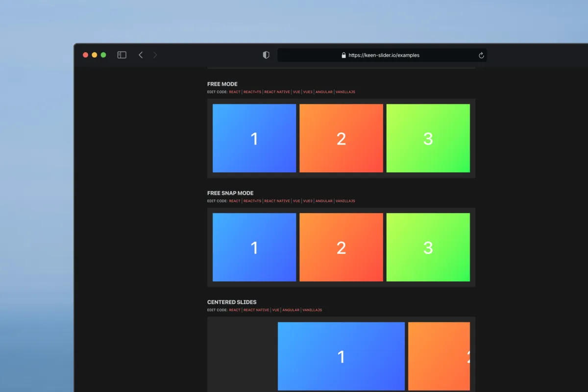Open Vue link under Centered Slides

(x=276, y=310)
